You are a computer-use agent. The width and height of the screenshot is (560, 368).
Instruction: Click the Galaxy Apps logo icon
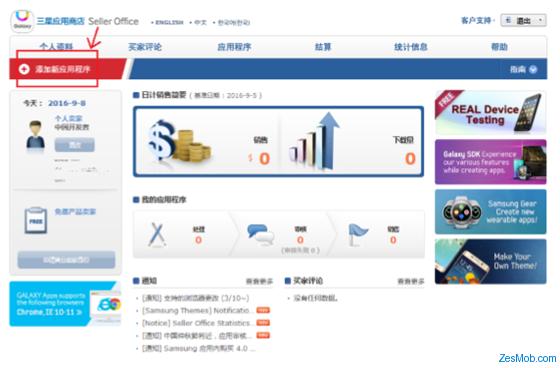point(22,21)
